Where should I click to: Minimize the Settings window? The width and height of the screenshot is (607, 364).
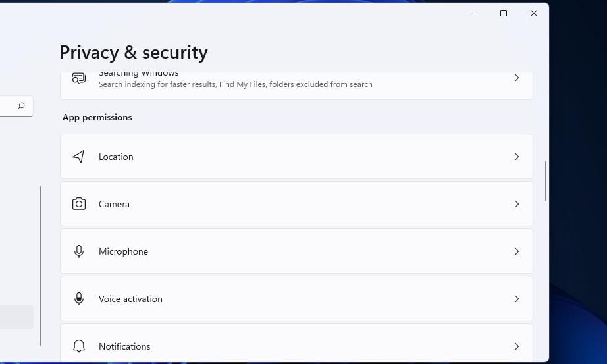(473, 13)
